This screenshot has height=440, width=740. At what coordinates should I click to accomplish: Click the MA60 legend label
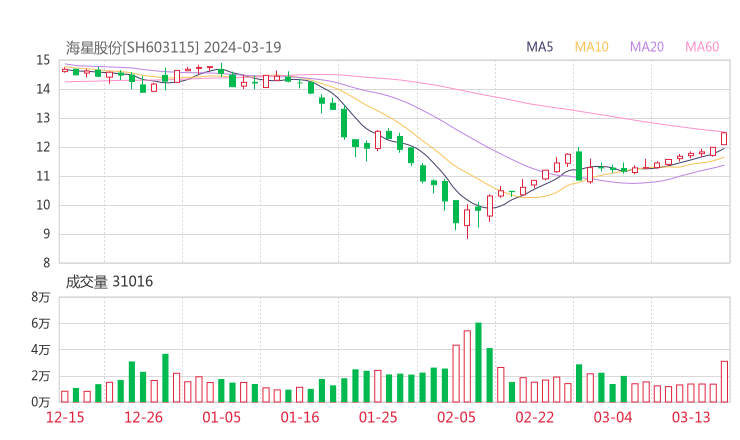tap(702, 47)
